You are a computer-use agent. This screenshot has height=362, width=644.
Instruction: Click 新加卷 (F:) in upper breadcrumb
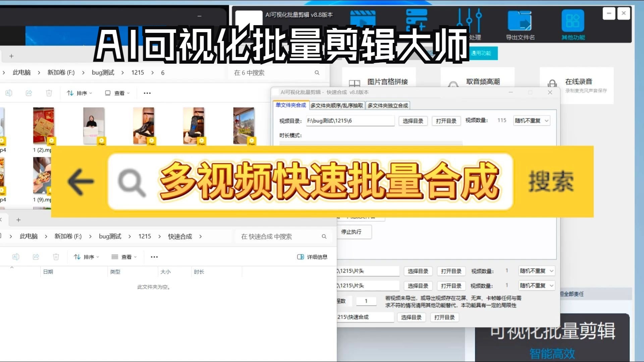(61, 73)
